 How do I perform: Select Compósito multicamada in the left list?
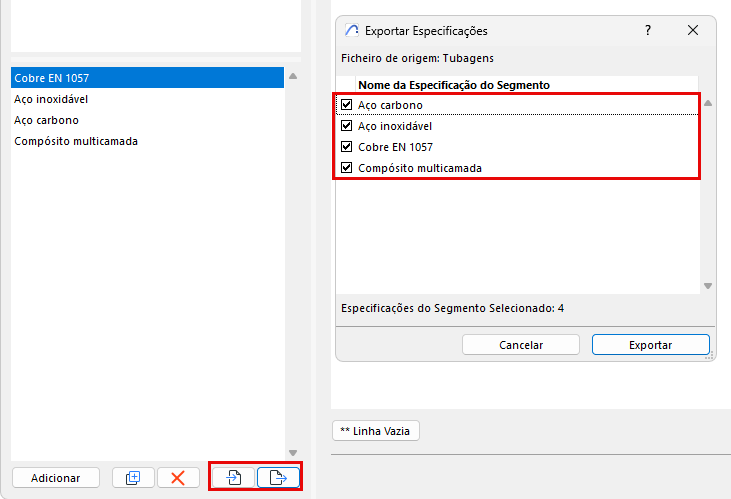[x=76, y=141]
